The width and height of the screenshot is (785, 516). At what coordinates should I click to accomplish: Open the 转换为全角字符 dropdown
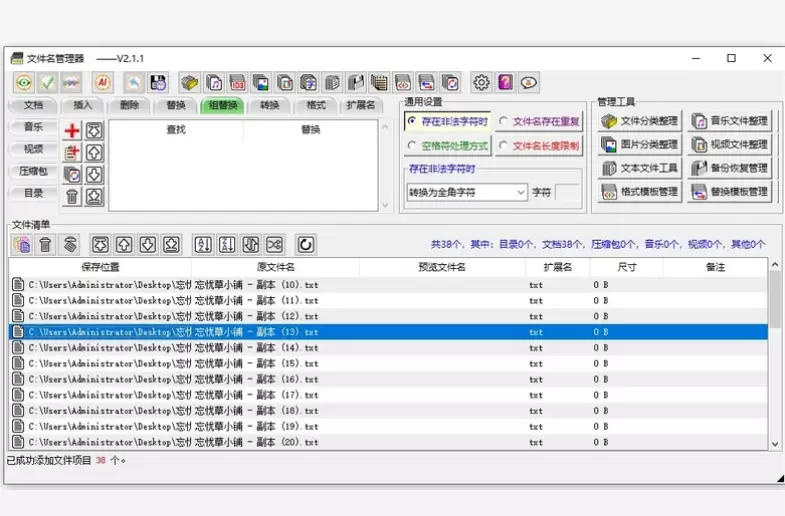(467, 192)
